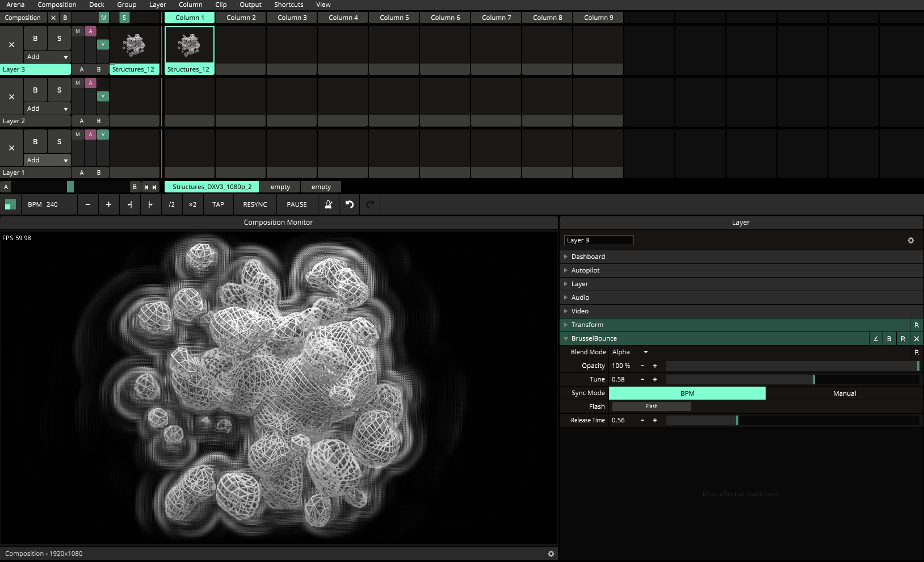This screenshot has height=562, width=924.
Task: Nudge BPM backward with left nudge icon
Action: [x=130, y=204]
